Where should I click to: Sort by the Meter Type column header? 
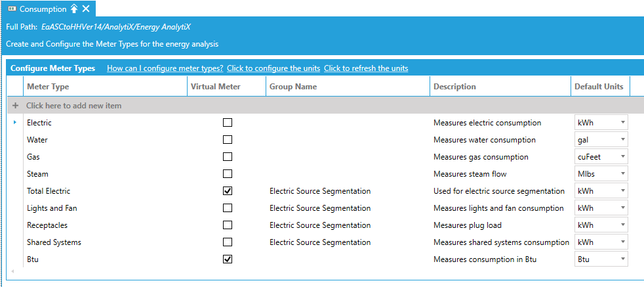[x=48, y=87]
